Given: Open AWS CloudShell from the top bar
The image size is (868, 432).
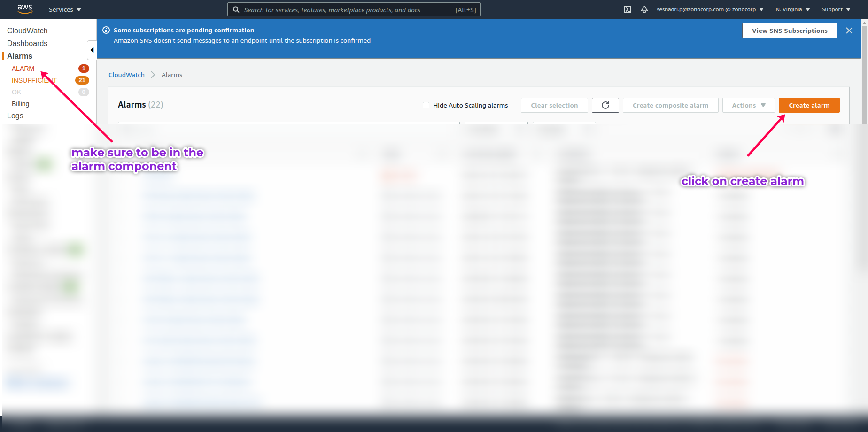Looking at the screenshot, I should click(x=628, y=9).
